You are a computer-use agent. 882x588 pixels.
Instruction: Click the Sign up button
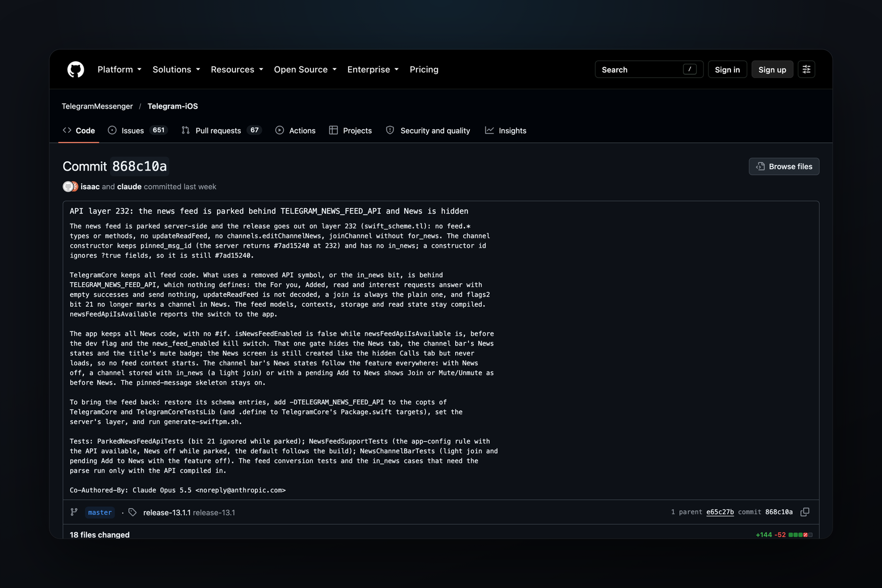[x=772, y=69]
